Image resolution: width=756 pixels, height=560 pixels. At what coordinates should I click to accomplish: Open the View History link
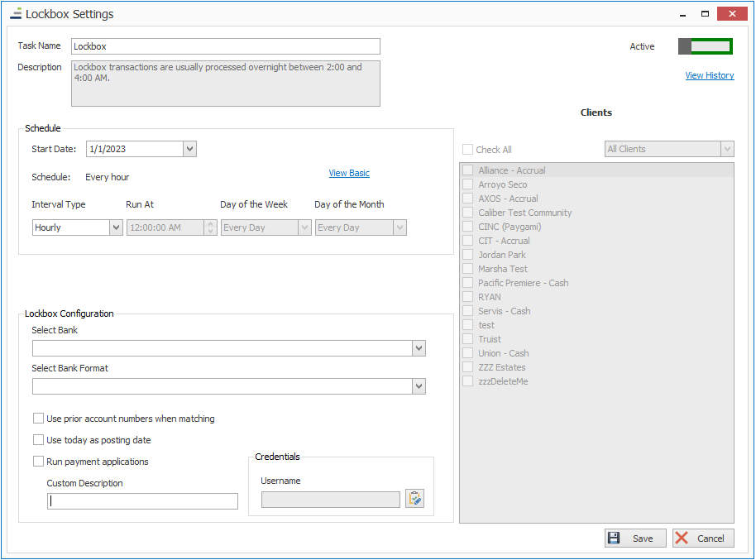click(x=709, y=75)
